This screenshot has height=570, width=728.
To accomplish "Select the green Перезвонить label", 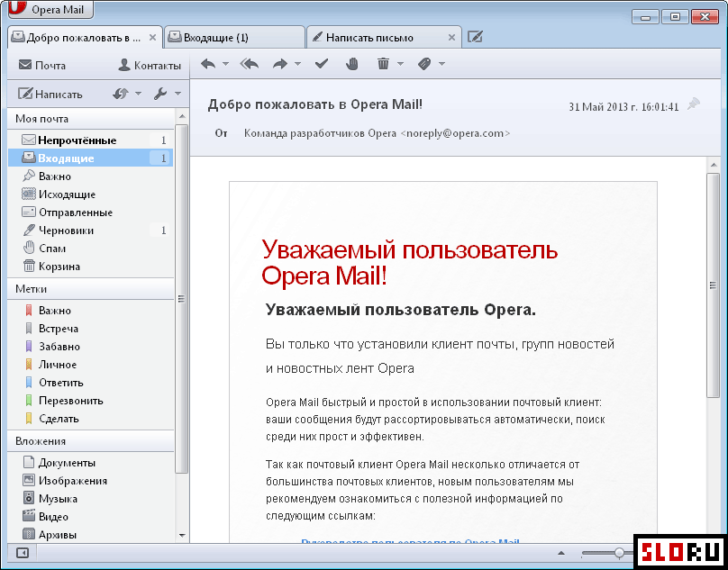I will tap(90, 401).
